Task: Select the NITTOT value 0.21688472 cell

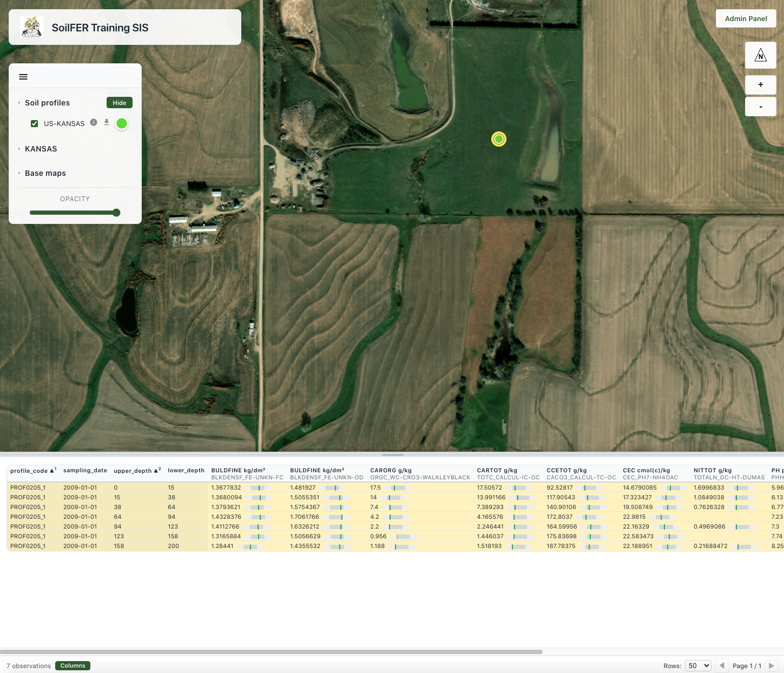Action: click(x=729, y=546)
